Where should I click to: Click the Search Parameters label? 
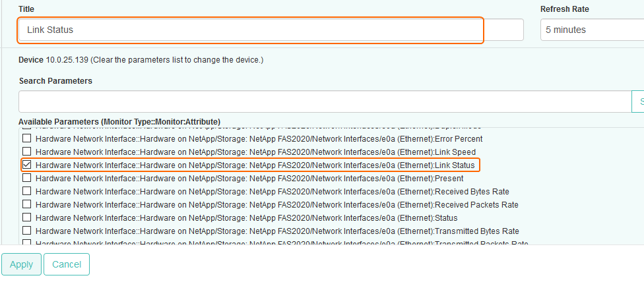[55, 80]
